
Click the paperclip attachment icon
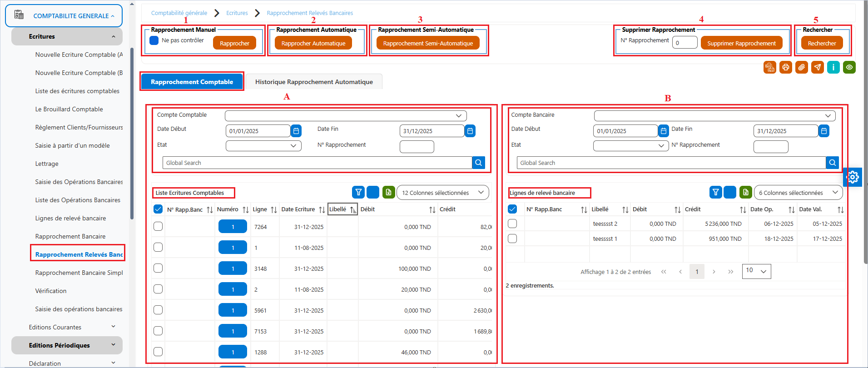802,67
